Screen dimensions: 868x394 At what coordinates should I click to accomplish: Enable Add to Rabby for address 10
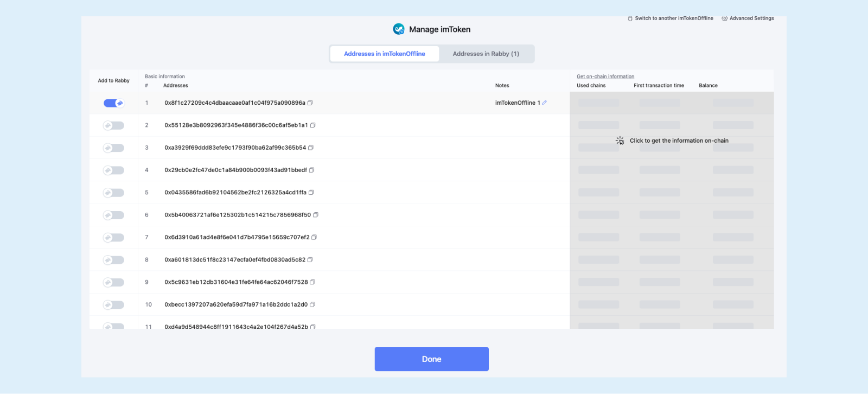tap(114, 305)
